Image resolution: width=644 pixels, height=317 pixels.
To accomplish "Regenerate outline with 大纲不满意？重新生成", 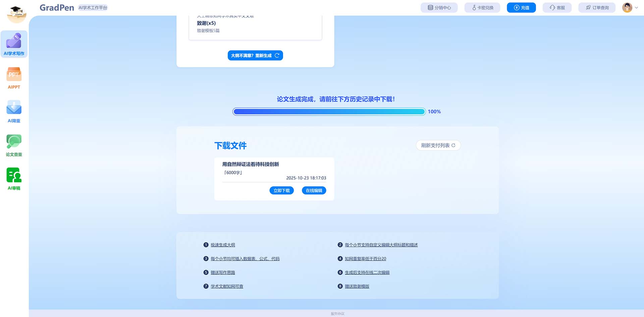I will click(255, 55).
